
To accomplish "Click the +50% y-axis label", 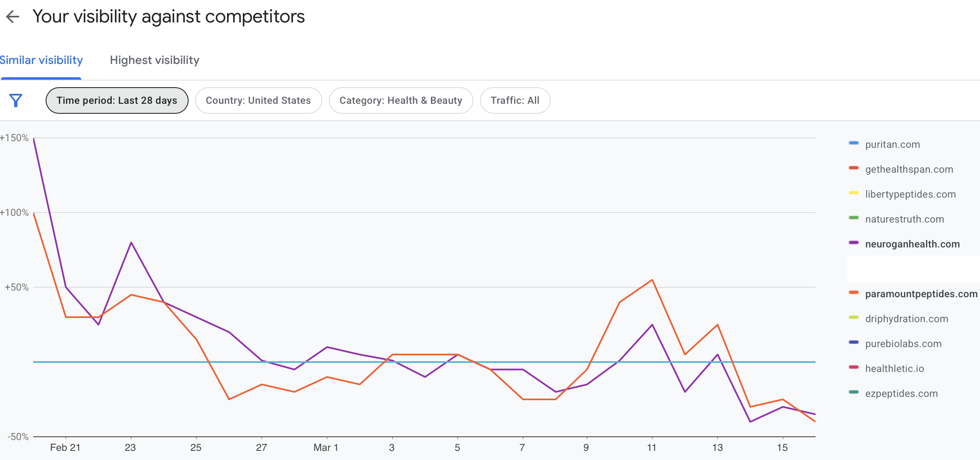I will pos(17,287).
